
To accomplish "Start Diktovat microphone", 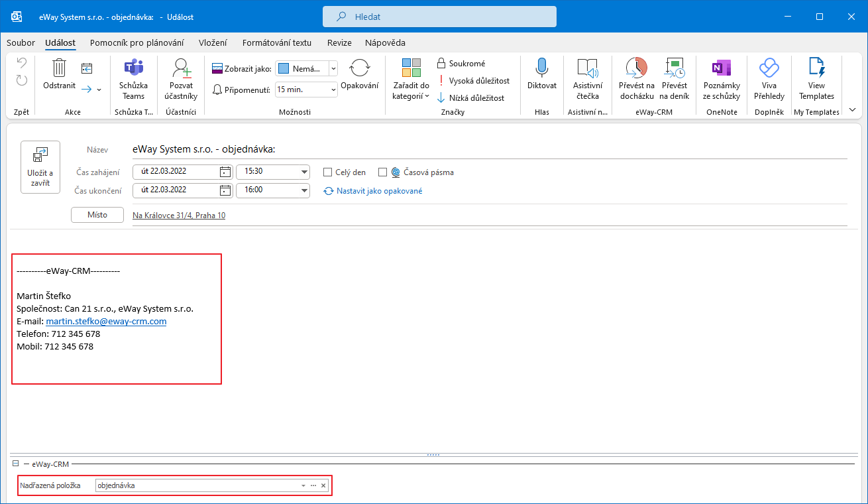I will pyautogui.click(x=542, y=74).
